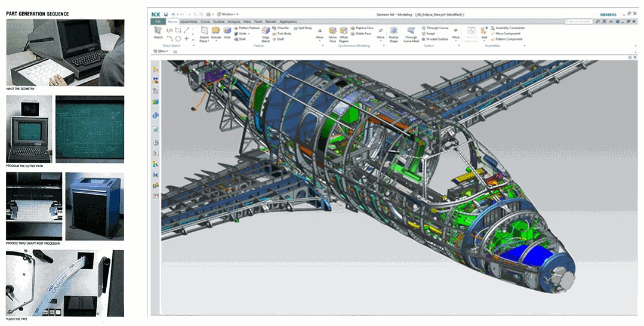Viewport: 644px width, 326px height.
Task: Open the History clock icon in resource bar
Action: 156,142
